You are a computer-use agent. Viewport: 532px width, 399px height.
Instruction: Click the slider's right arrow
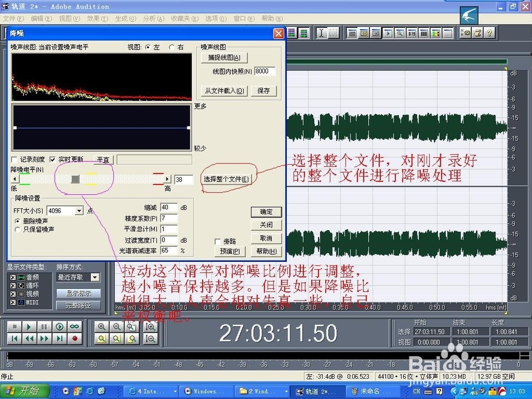167,179
